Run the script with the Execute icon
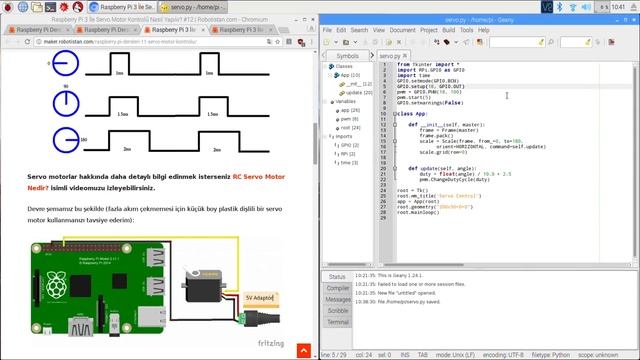Viewport: 640px width, 360px height. [x=467, y=42]
